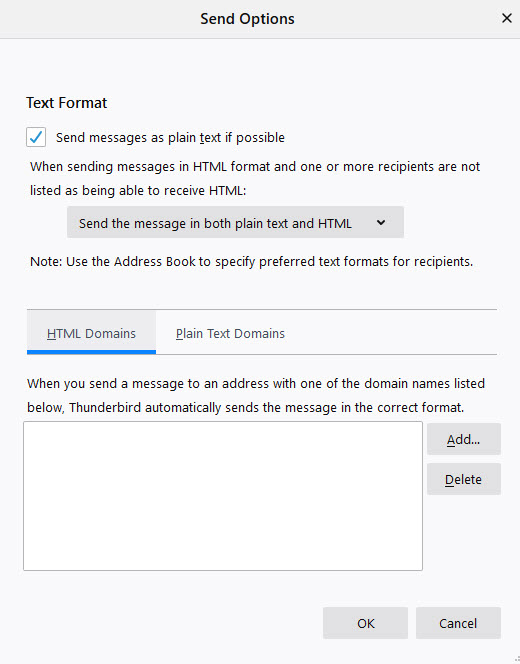The height and width of the screenshot is (664, 520).
Task: Click inside the empty domain names list
Action: [x=223, y=496]
